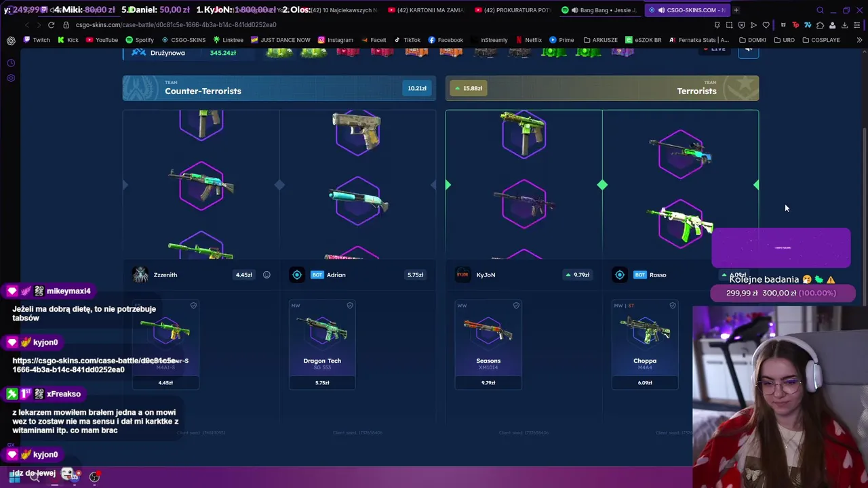The height and width of the screenshot is (488, 868).
Task: Click the Counter-Terrorists 10.21zł total badge
Action: pyautogui.click(x=416, y=88)
